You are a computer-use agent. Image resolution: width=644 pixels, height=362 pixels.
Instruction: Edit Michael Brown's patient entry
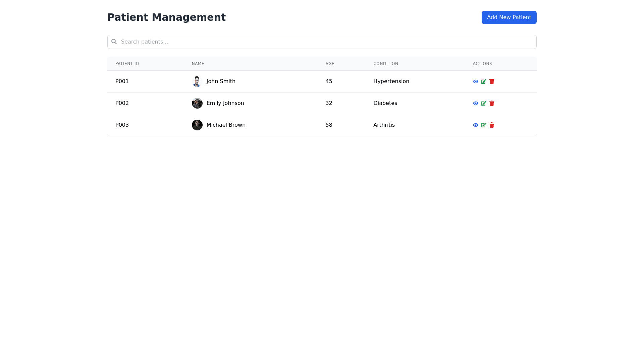point(483,125)
